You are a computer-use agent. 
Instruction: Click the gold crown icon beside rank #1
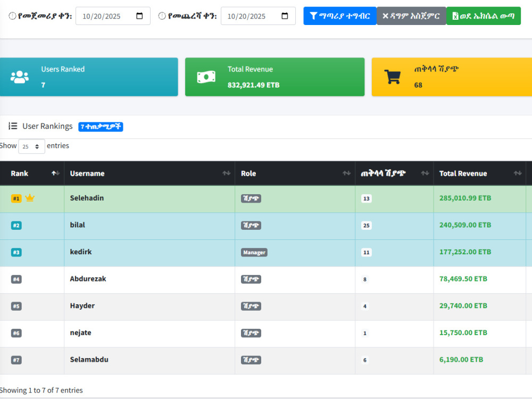tap(30, 197)
